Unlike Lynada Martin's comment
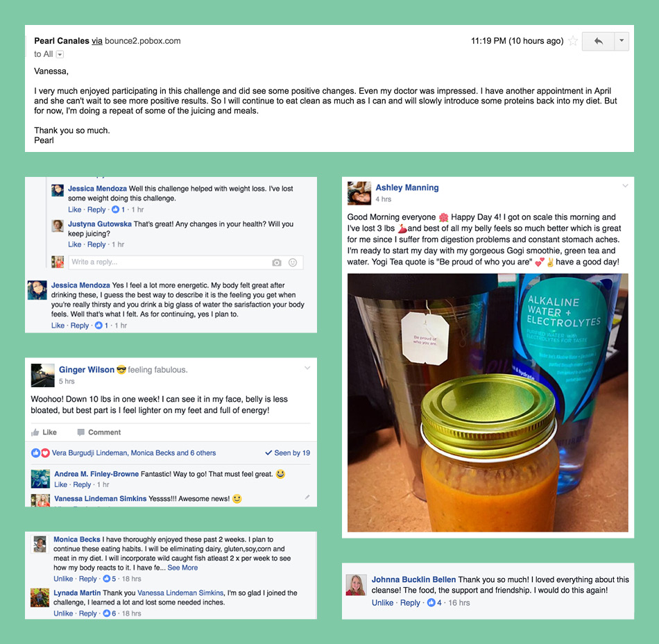Viewport: 659px width, 644px height. pos(63,613)
